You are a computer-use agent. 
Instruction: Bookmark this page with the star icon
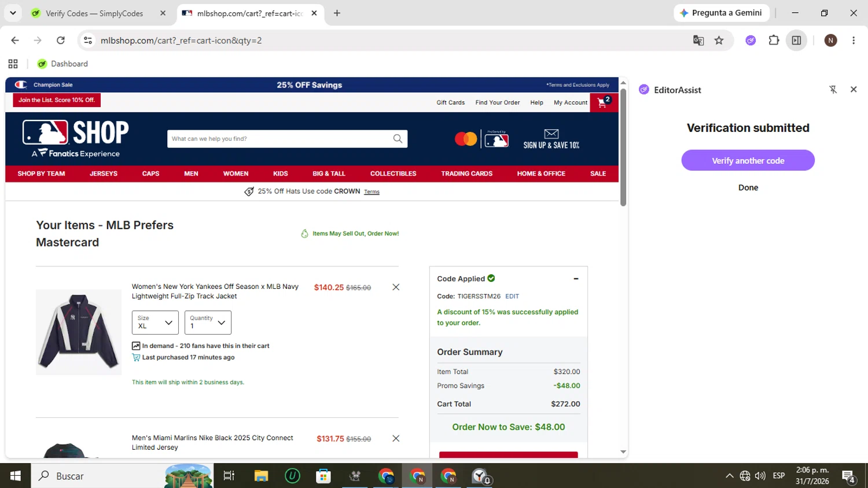tap(719, 41)
